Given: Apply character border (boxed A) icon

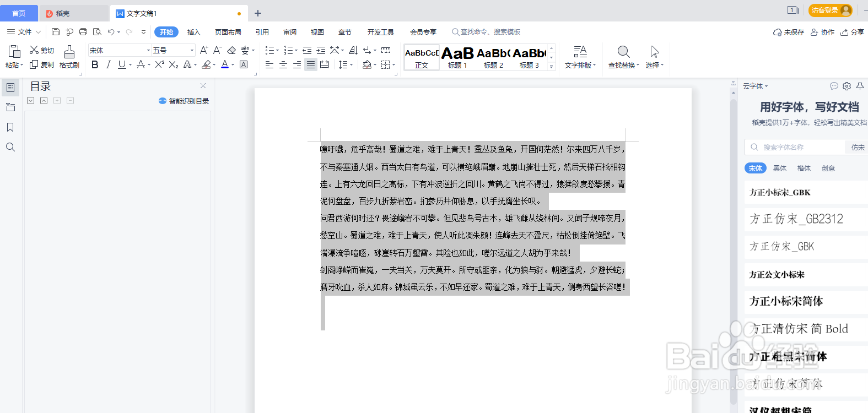Looking at the screenshot, I should pyautogui.click(x=244, y=64).
